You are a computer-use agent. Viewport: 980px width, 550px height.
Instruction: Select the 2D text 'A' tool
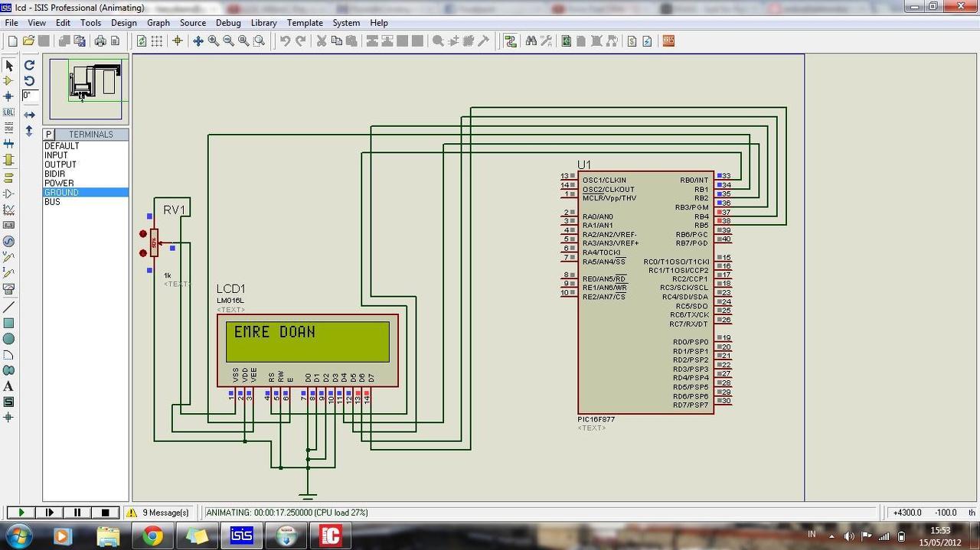(x=9, y=386)
